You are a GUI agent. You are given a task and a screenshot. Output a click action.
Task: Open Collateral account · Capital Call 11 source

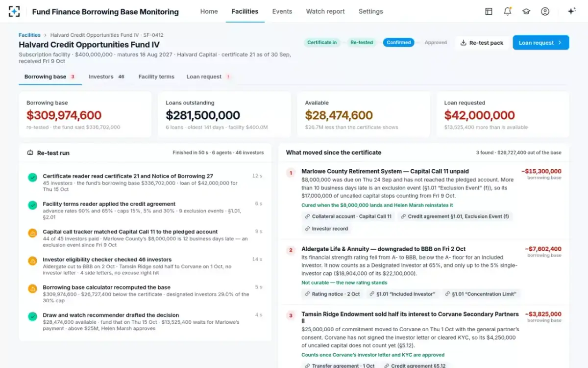348,216
